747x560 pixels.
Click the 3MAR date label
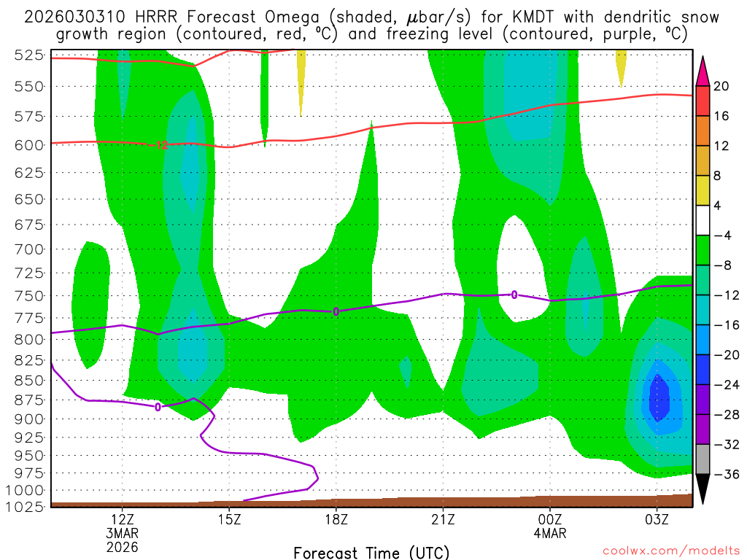click(123, 533)
